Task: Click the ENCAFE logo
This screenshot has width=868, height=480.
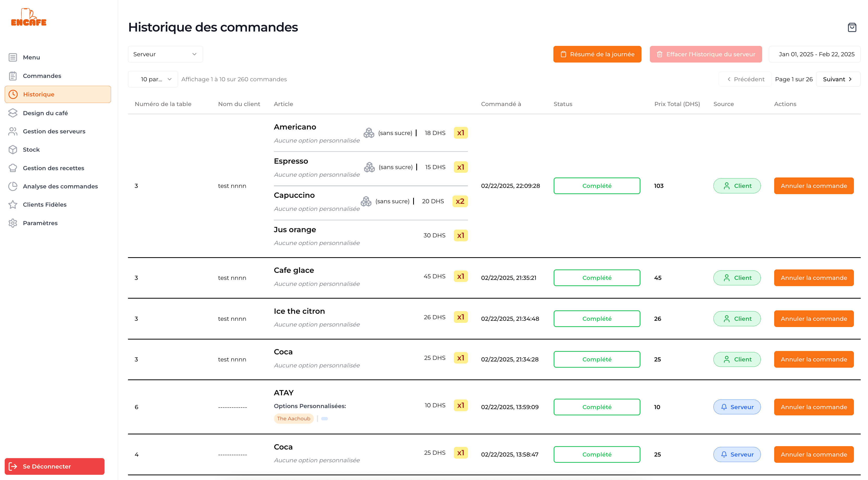Action: point(29,17)
